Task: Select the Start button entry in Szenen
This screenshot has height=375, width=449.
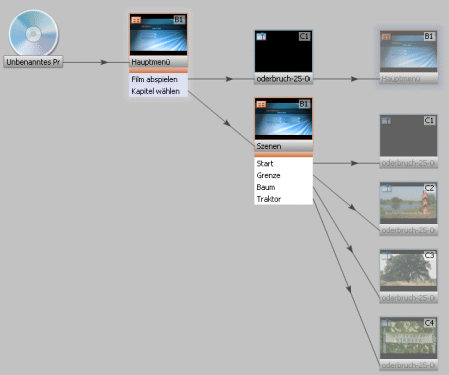Action: point(284,163)
